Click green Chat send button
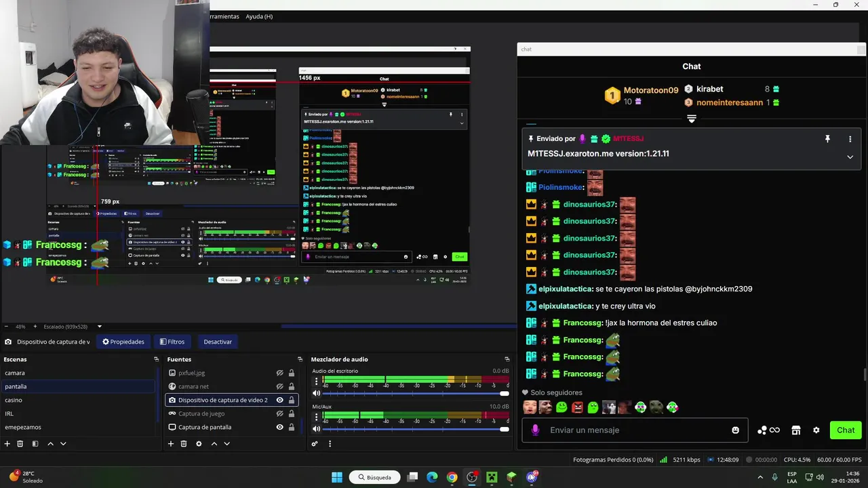This screenshot has height=488, width=868. 846,430
